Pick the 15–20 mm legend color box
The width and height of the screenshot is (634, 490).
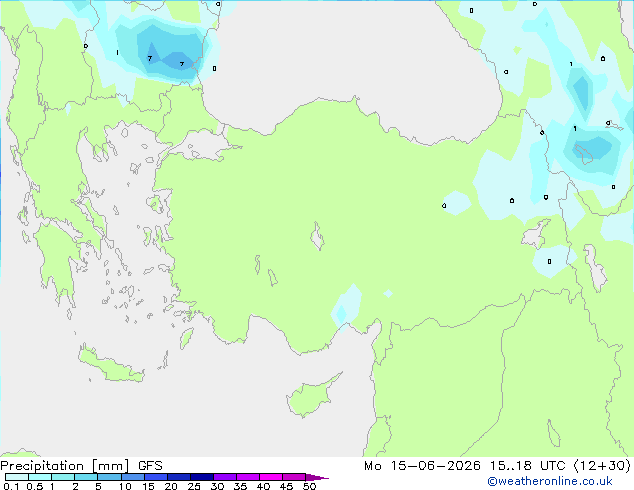click(156, 477)
